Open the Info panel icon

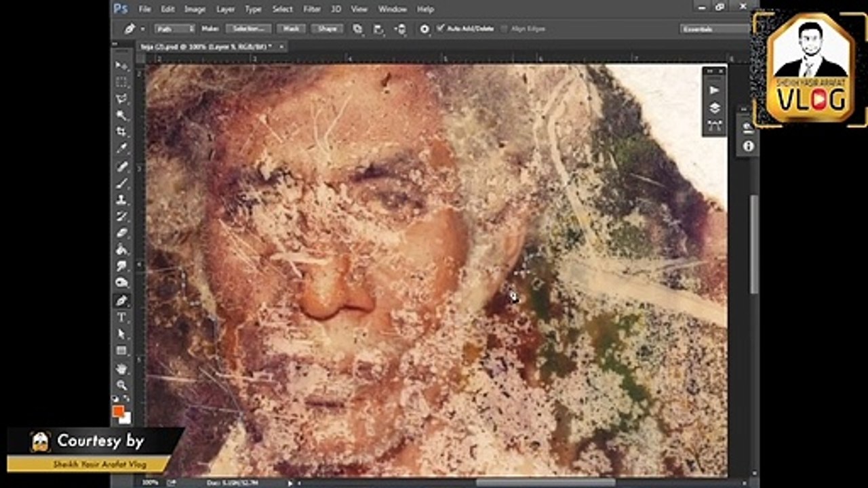click(748, 146)
